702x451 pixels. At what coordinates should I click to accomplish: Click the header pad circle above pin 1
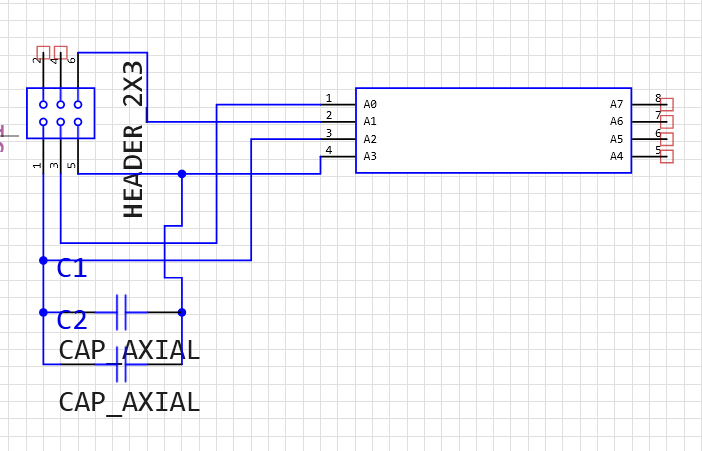click(x=43, y=122)
